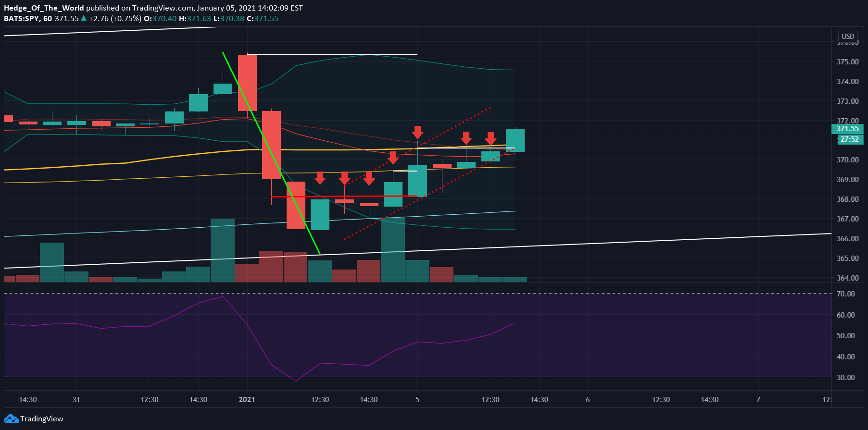Click the purple RSI line's lowest point
Screen dimensions: 868x430
click(x=296, y=381)
